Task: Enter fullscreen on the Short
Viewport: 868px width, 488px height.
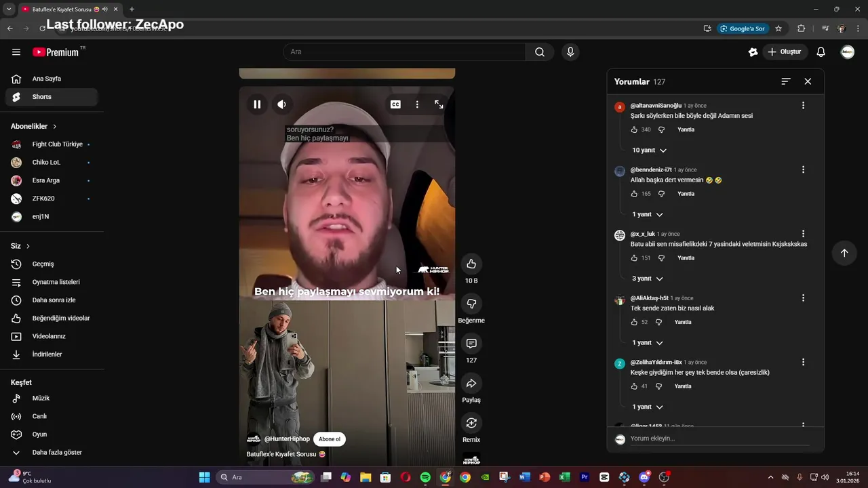Action: pos(439,104)
